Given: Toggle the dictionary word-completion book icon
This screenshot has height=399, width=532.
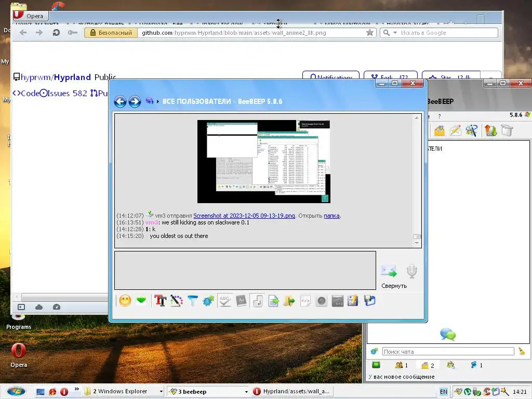Looking at the screenshot, I should (x=241, y=301).
